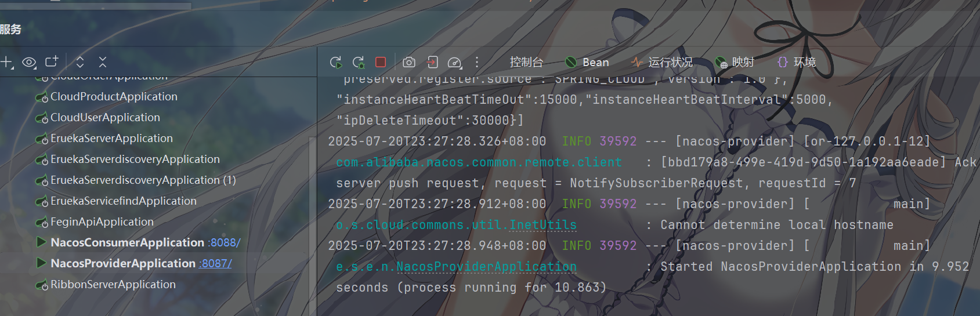Rerun the NacosProviderApplication
980x316 pixels.
pyautogui.click(x=335, y=62)
